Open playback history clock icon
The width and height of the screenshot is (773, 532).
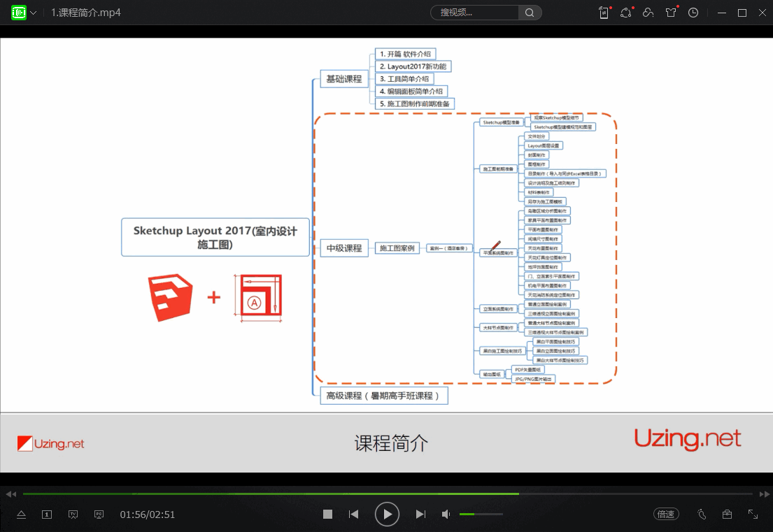coord(693,13)
